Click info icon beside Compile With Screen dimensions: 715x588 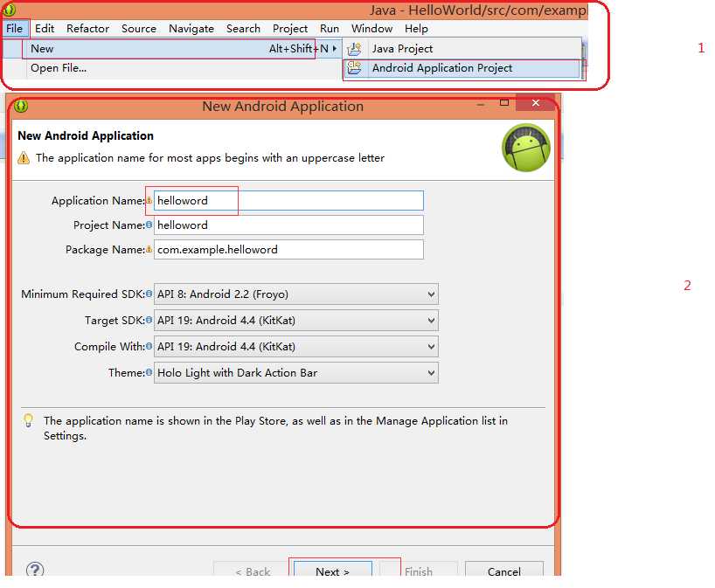coord(149,346)
